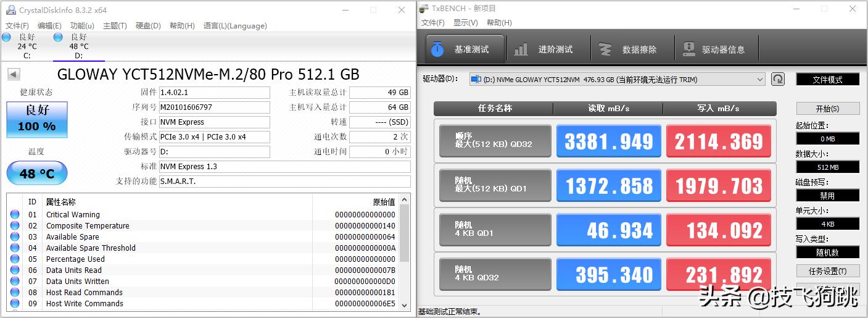Click the TxBENCH app icon in title bar

pos(424,9)
